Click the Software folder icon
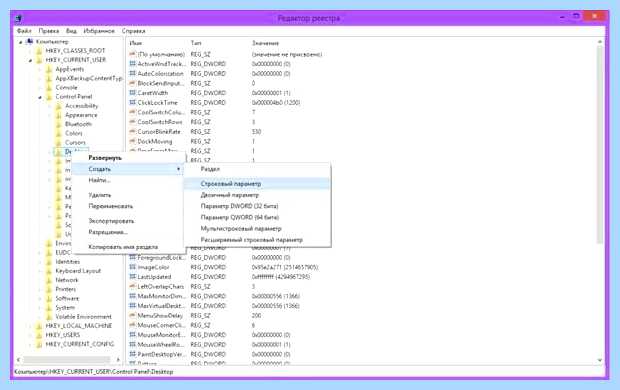The width and height of the screenshot is (620, 390). pyautogui.click(x=49, y=299)
